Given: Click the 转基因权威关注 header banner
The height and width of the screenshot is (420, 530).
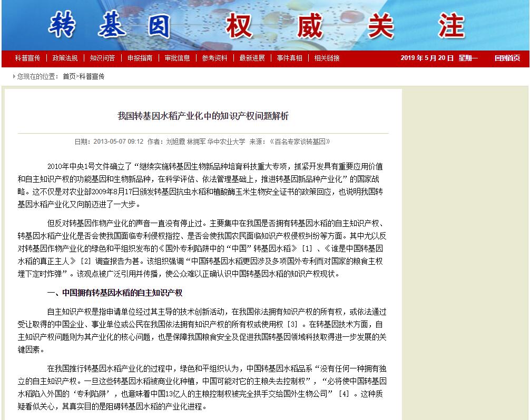Looking at the screenshot, I should 265,25.
